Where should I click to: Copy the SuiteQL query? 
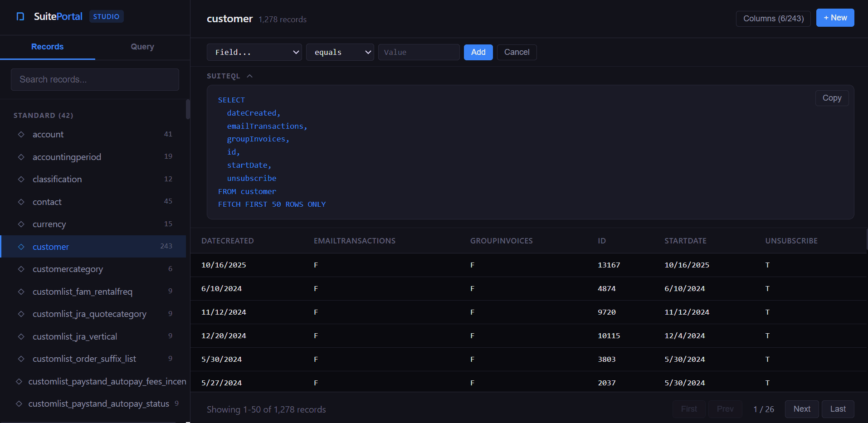pos(832,98)
